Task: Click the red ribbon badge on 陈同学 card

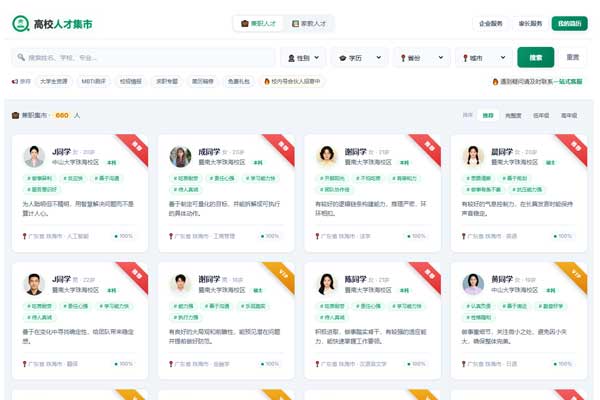Action: pos(428,275)
